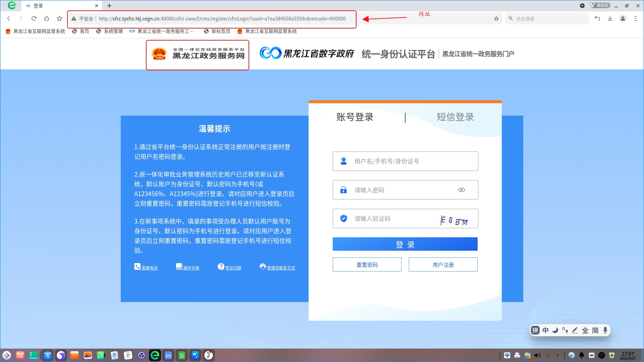Screen dimensions: 644x362
Task: Click the username/phone/ID input field
Action: [x=405, y=161]
